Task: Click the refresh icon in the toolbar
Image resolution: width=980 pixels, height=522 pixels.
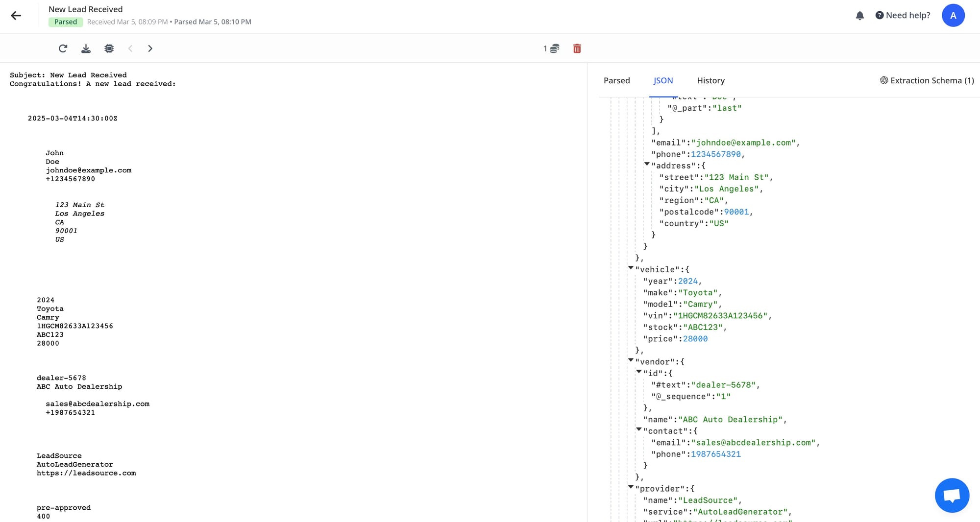Action: point(63,48)
